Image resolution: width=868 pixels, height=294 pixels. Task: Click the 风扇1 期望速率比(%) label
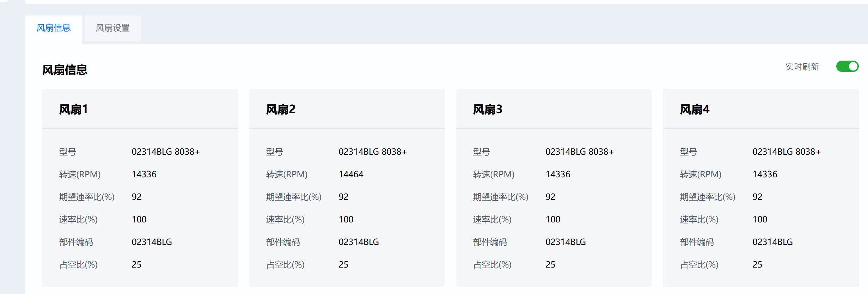tap(87, 197)
